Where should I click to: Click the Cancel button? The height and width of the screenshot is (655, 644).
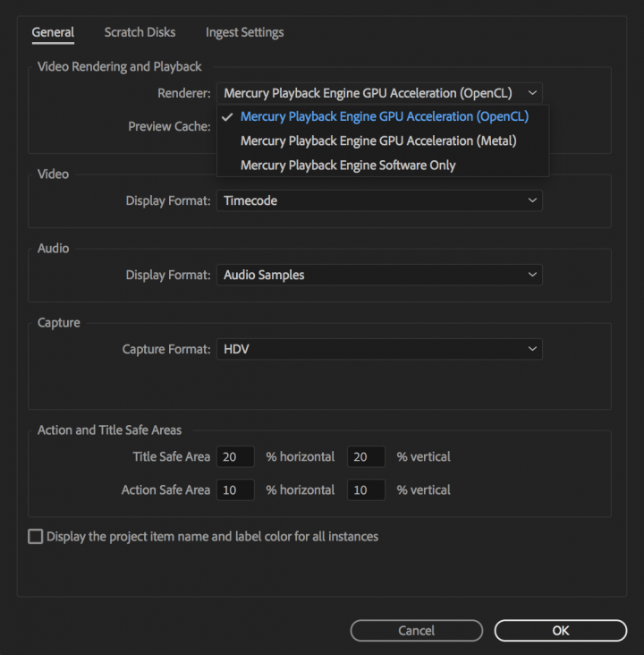417,630
